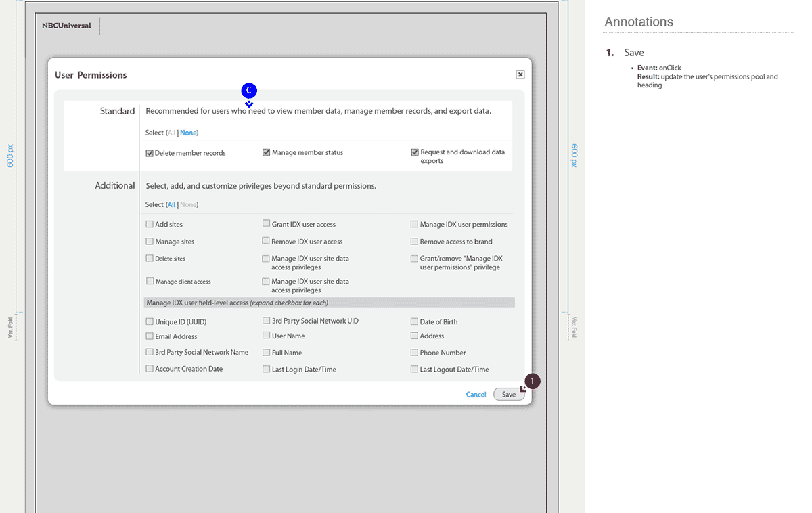
Task: Uncheck Manage member status checkbox
Action: (x=267, y=152)
